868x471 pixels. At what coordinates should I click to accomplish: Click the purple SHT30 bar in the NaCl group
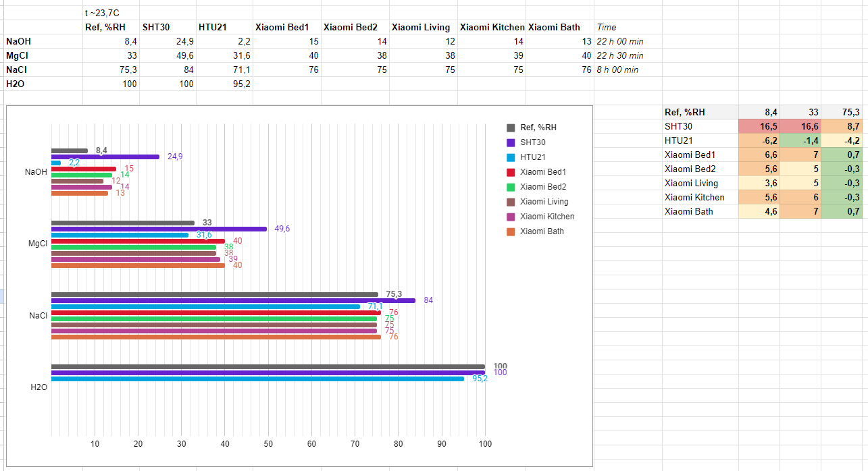click(x=233, y=300)
